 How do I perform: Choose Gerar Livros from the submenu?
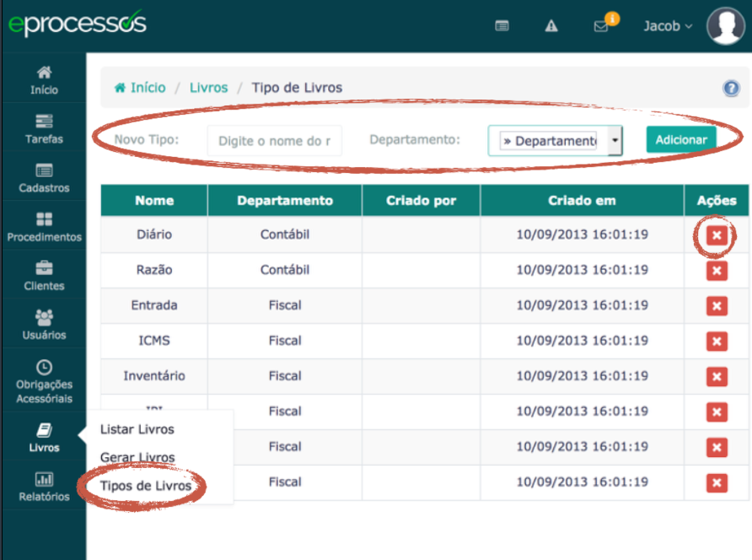[137, 458]
